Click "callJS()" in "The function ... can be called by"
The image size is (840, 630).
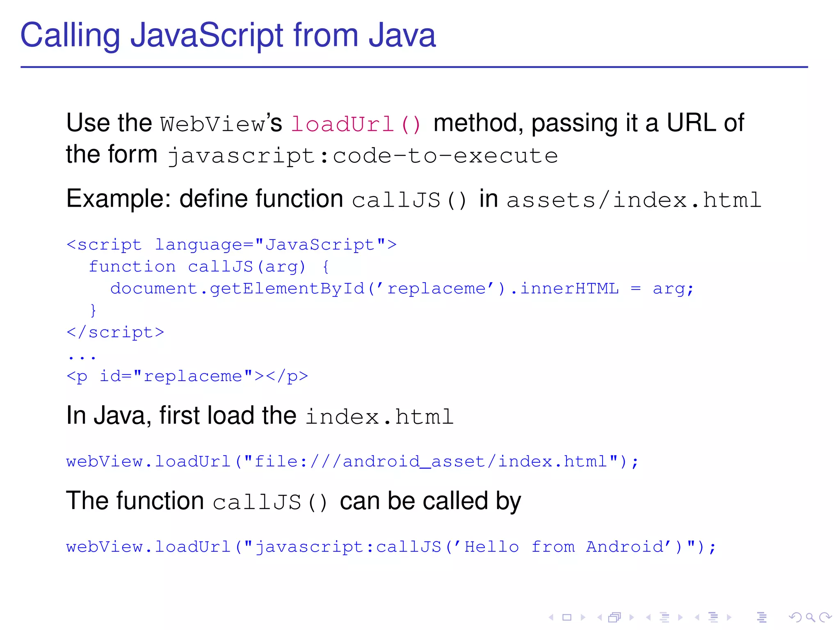[x=270, y=502]
